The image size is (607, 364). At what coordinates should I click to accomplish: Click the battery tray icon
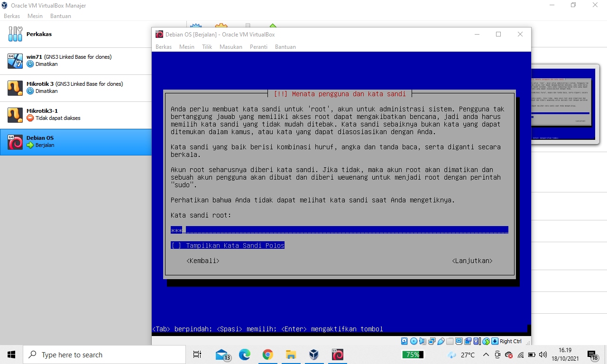(x=532, y=355)
